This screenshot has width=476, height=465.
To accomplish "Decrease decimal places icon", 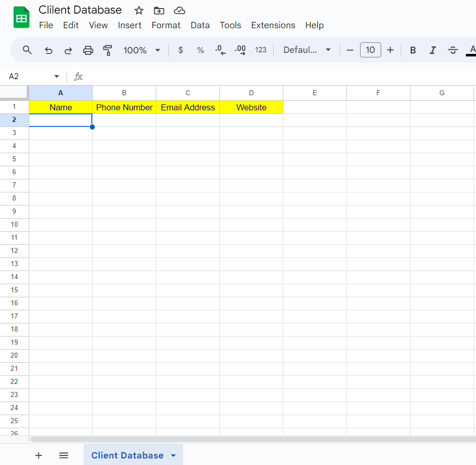I will click(x=220, y=50).
